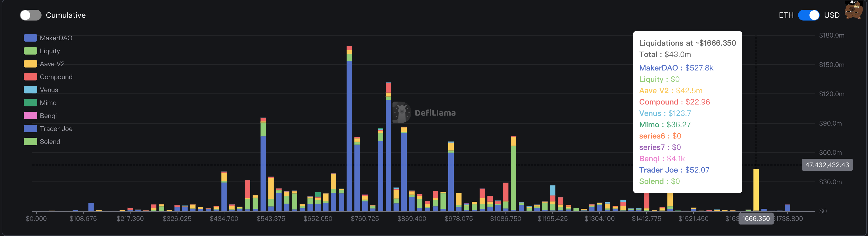The width and height of the screenshot is (868, 236).
Task: Click the $90.0m y-axis label
Action: click(x=830, y=123)
